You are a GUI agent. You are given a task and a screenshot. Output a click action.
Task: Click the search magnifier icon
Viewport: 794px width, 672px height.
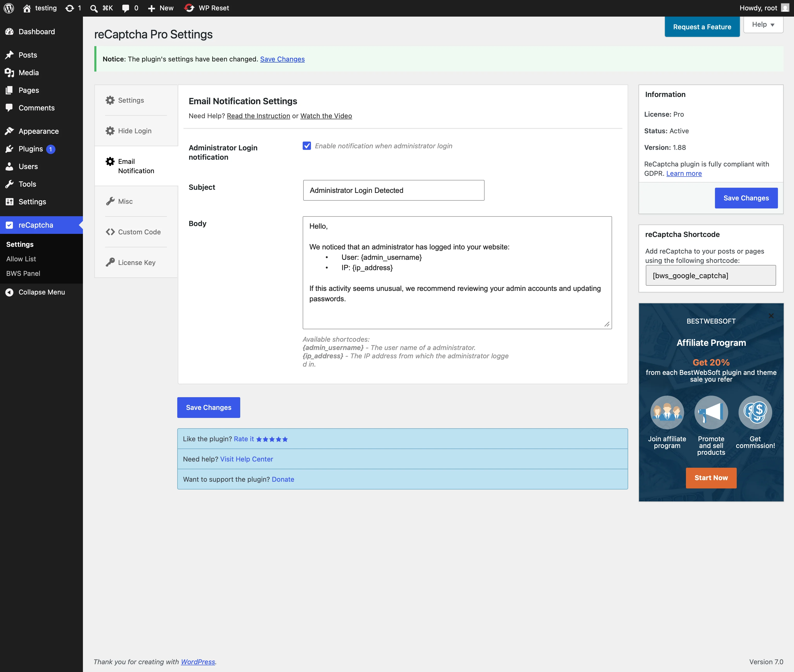tap(94, 8)
